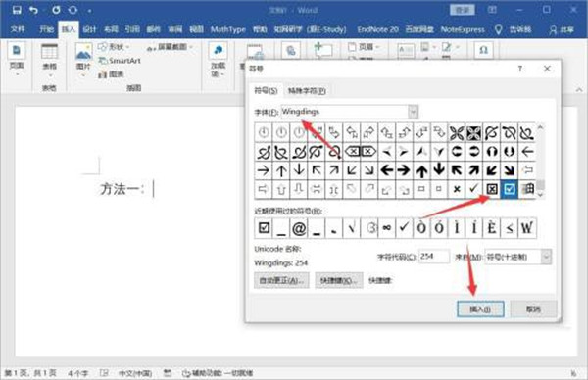The image size is (588, 380).
Task: Pick the infinity sign in recently used symbols
Action: point(387,228)
